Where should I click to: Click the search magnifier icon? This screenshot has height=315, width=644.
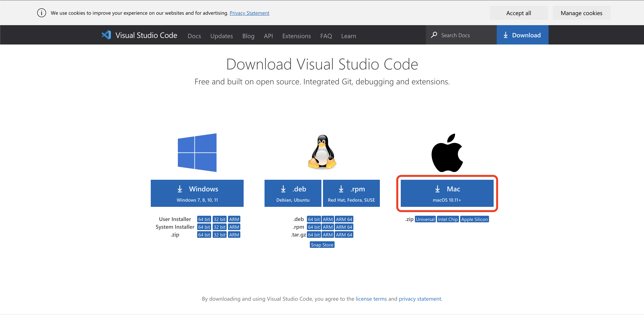click(434, 35)
